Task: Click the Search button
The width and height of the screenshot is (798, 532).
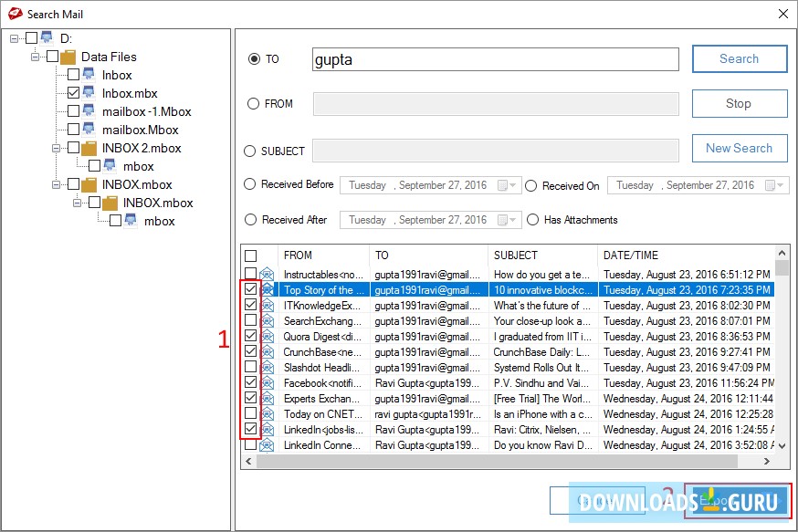Action: pos(740,58)
